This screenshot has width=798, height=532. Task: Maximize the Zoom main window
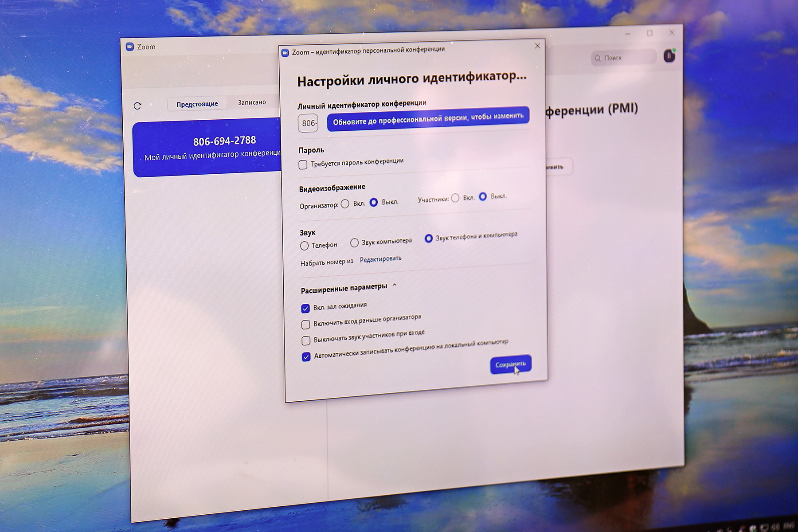click(649, 33)
